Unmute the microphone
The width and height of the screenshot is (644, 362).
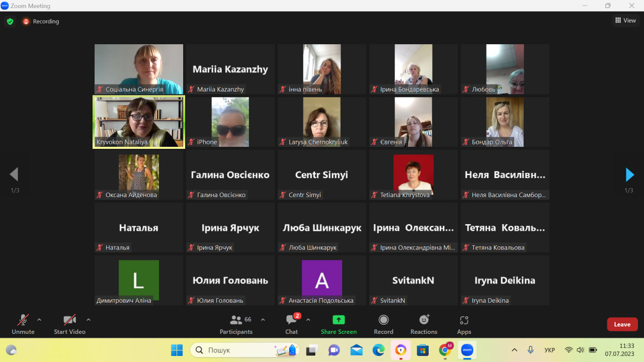coord(23,320)
